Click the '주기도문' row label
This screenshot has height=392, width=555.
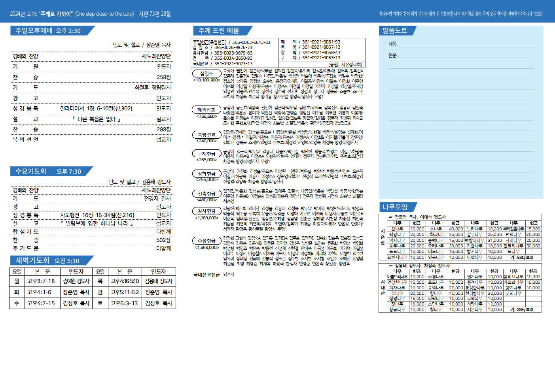(25, 248)
